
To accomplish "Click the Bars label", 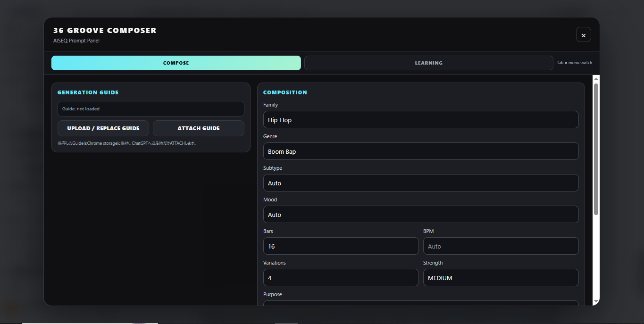I will (x=268, y=231).
